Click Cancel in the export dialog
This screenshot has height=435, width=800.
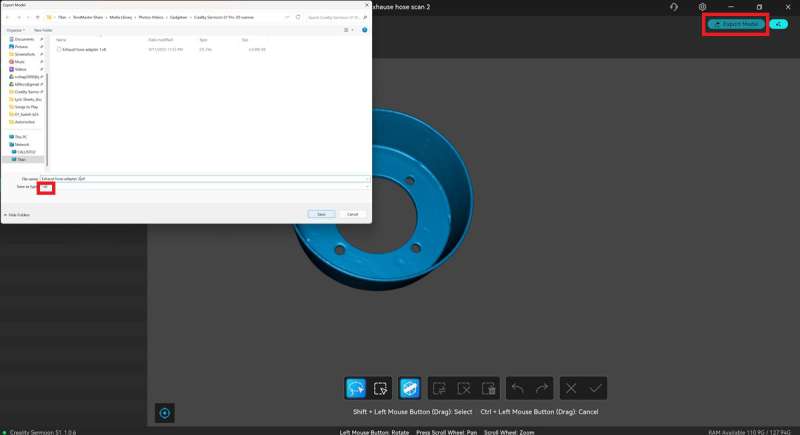coord(352,214)
